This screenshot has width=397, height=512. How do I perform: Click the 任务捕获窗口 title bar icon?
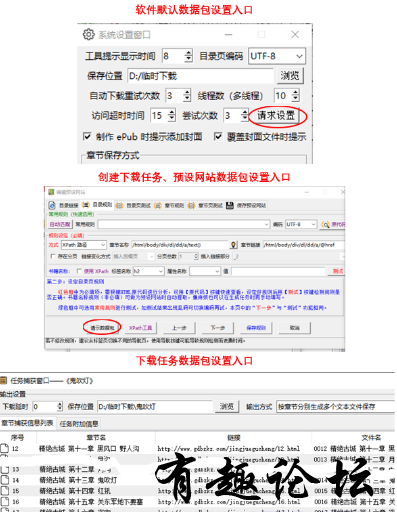(3, 380)
